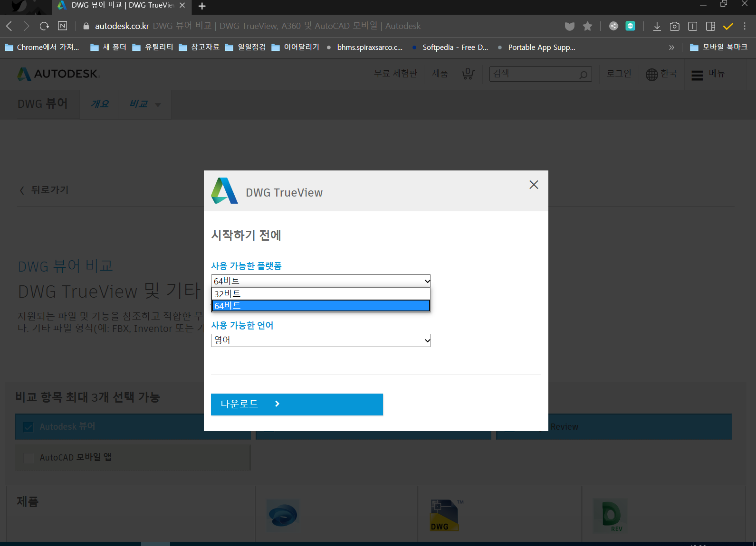
Task: Open the 새 폴더 bookmark folder
Action: tap(108, 47)
